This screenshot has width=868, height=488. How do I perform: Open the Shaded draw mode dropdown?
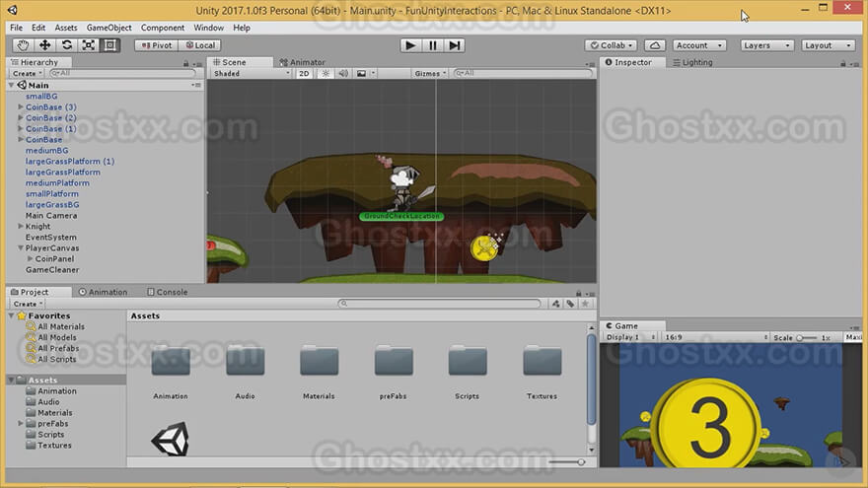(x=252, y=73)
